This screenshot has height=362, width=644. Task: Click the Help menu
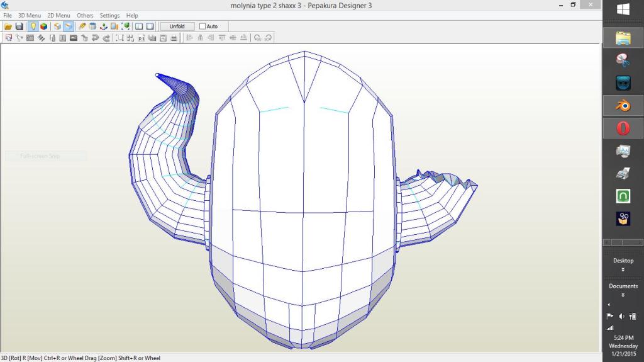(132, 15)
